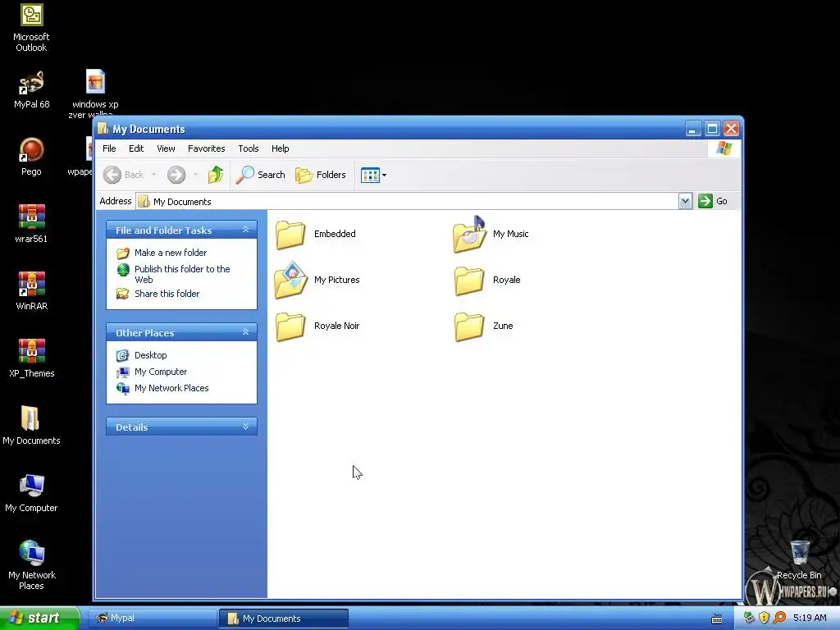The width and height of the screenshot is (840, 630).
Task: Click the network connection tray icon
Action: click(x=750, y=619)
